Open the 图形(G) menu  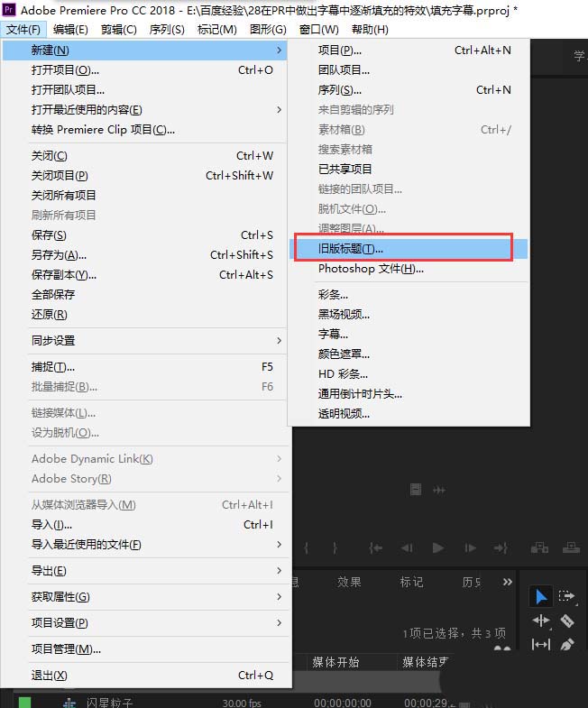coord(268,30)
